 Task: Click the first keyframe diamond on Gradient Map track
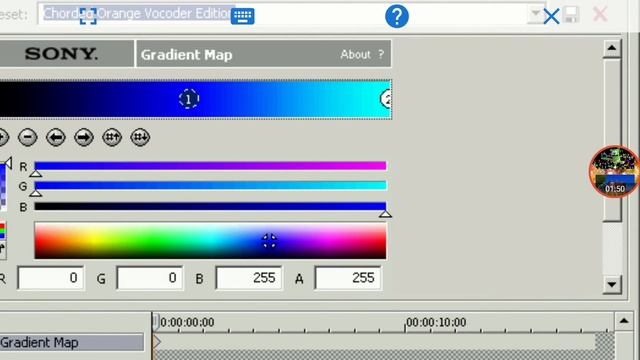point(157,342)
